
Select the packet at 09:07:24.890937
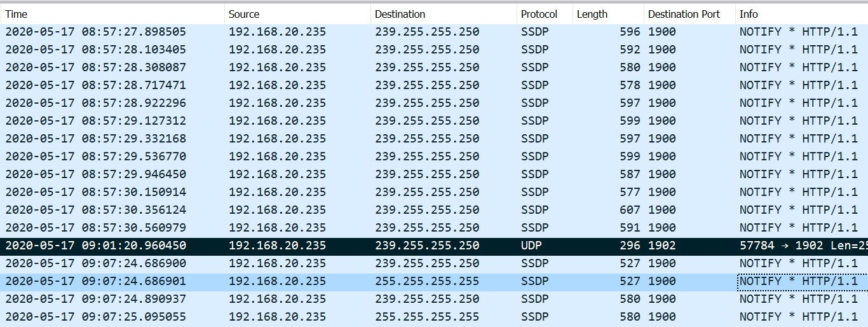434,299
